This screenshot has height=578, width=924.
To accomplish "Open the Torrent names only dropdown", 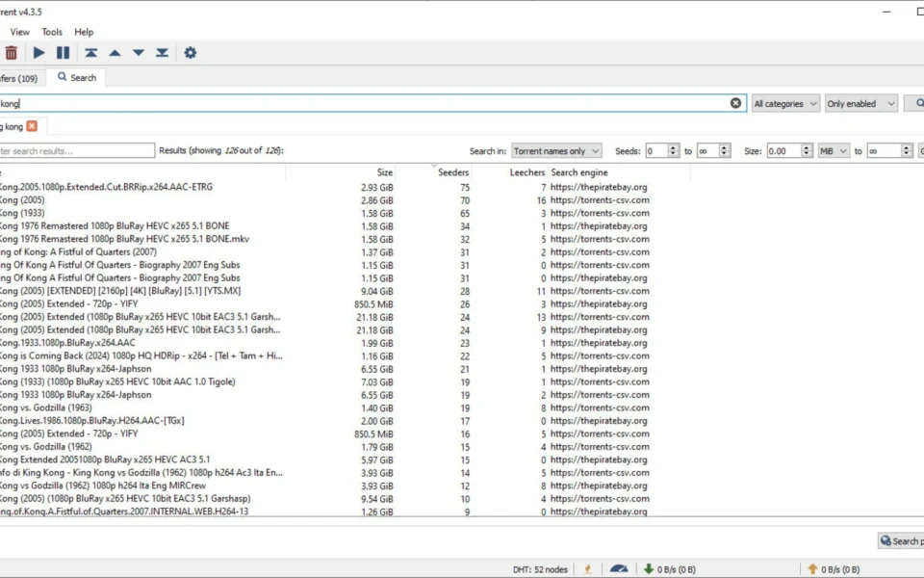I will (555, 151).
